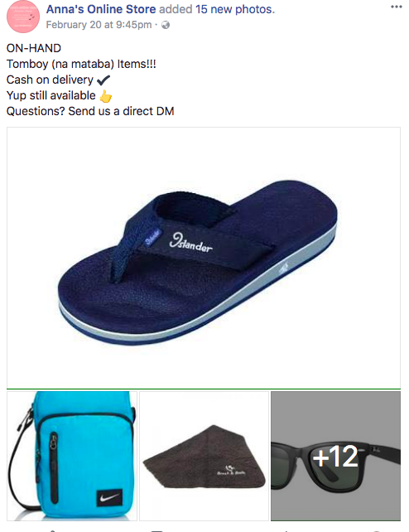Click the pointing hand emoji in the post
The width and height of the screenshot is (409, 532).
(x=106, y=96)
